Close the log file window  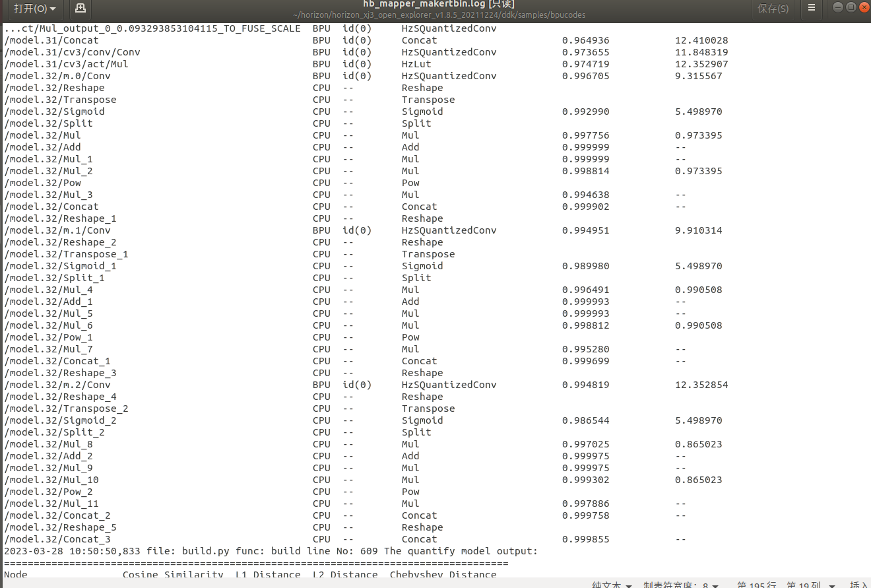(864, 7)
